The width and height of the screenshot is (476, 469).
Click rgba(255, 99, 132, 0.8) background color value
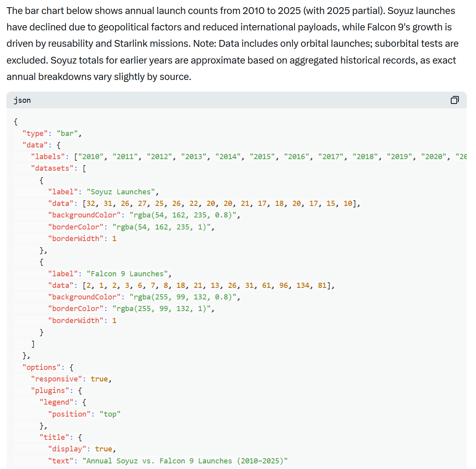click(183, 297)
